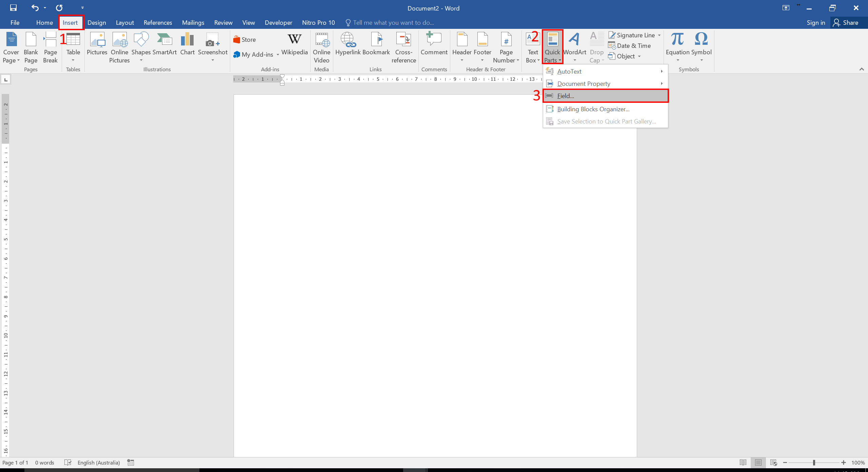Expand the Signature Line dropdown arrow
Viewport: 868px width, 472px height.
659,35
